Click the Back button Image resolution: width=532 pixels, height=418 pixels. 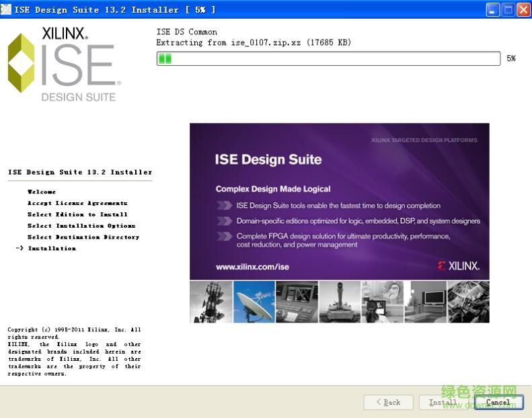[x=388, y=402]
